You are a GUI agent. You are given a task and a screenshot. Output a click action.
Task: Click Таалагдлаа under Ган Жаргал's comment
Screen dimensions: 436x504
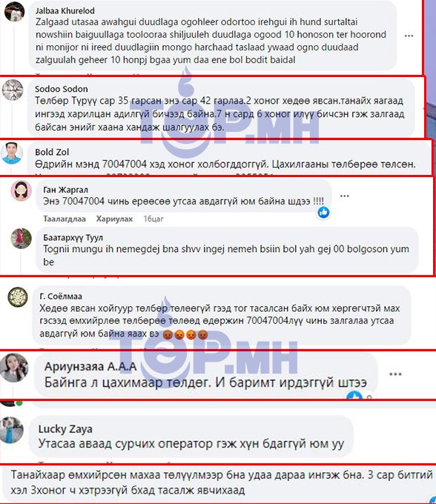[x=65, y=219]
